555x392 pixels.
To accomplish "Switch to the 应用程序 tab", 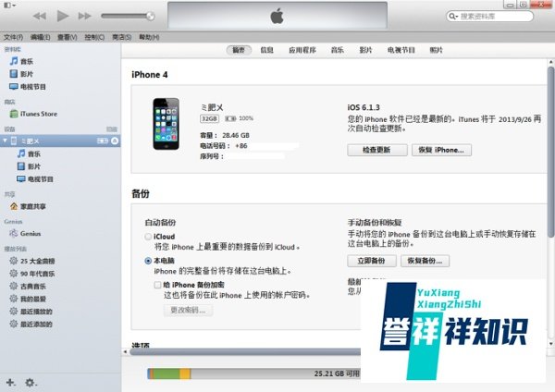I will coord(302,50).
